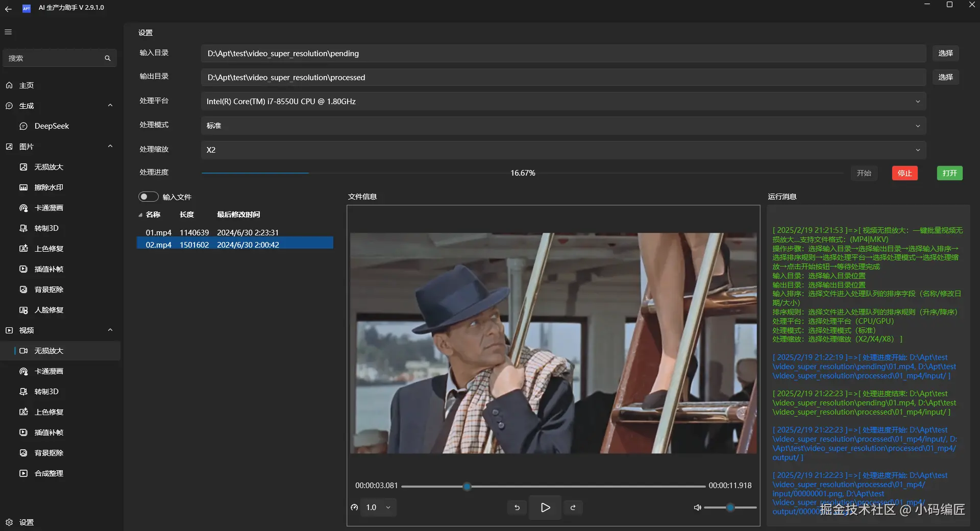Screen dimensions: 980x531
Task: Open the 处理模式 dropdown
Action: [563, 126]
